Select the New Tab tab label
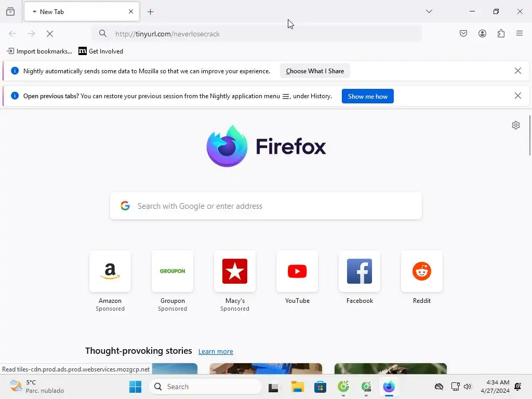 click(x=52, y=12)
